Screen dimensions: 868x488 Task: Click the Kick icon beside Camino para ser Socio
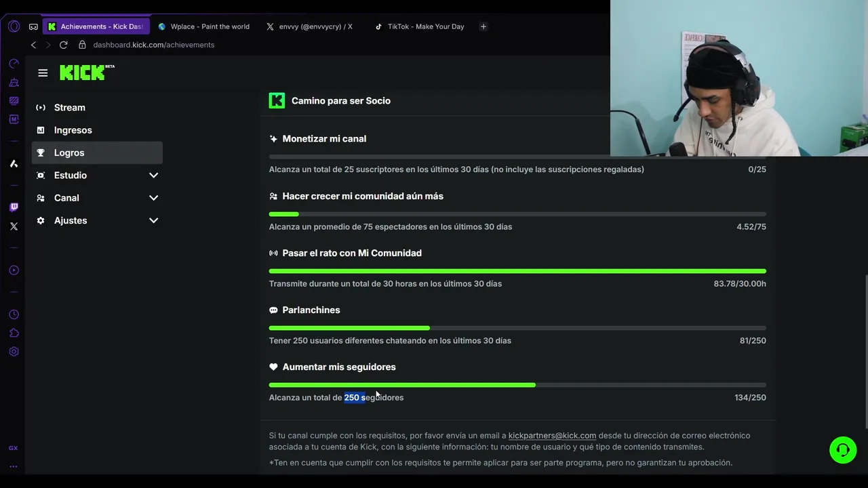(x=277, y=100)
